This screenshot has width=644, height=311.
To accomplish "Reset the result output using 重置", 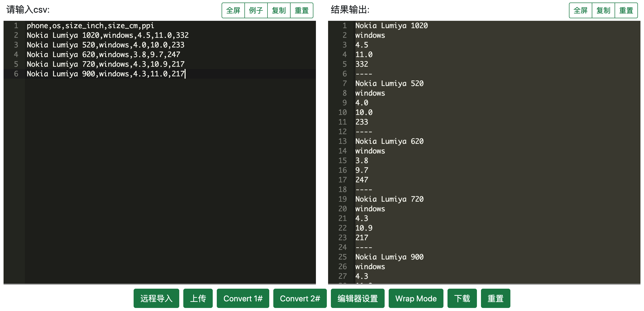I will 626,10.
